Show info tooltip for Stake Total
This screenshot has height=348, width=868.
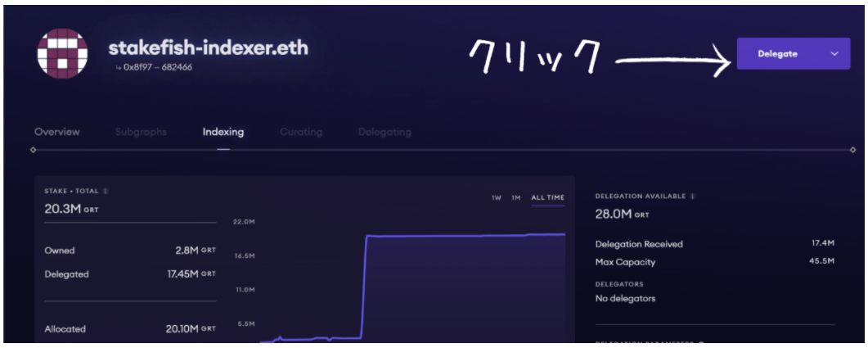coord(106,191)
